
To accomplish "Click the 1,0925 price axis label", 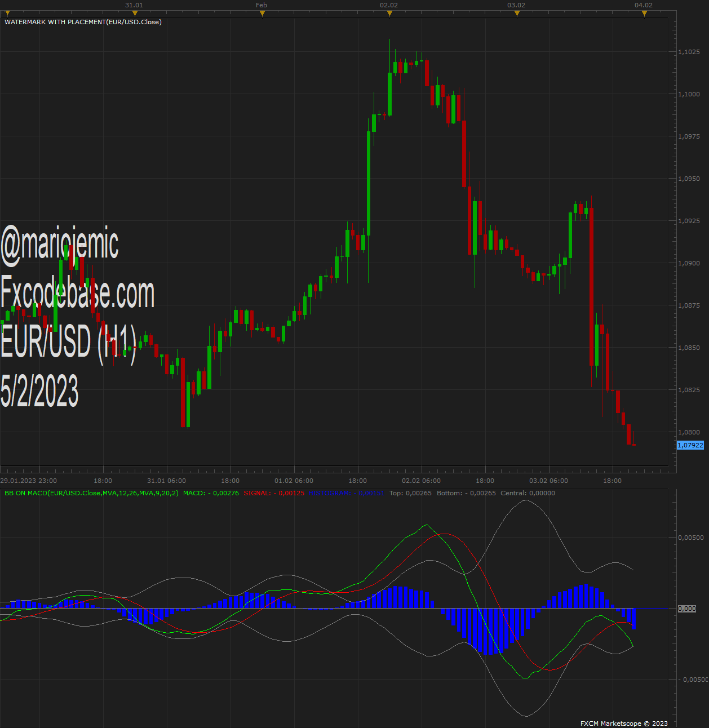I will pyautogui.click(x=689, y=221).
